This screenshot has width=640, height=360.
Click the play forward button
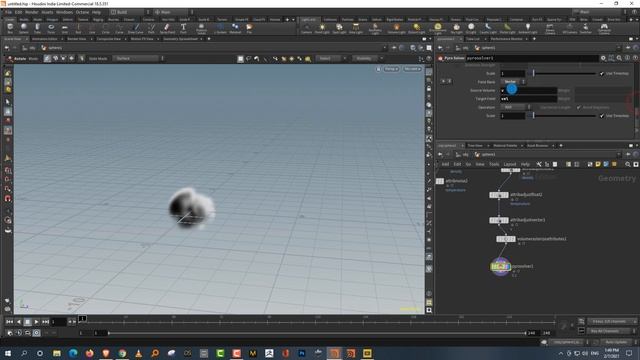(36, 322)
